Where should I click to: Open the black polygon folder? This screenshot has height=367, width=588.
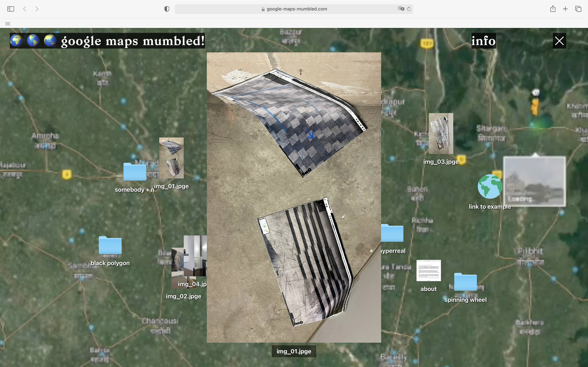(110, 245)
